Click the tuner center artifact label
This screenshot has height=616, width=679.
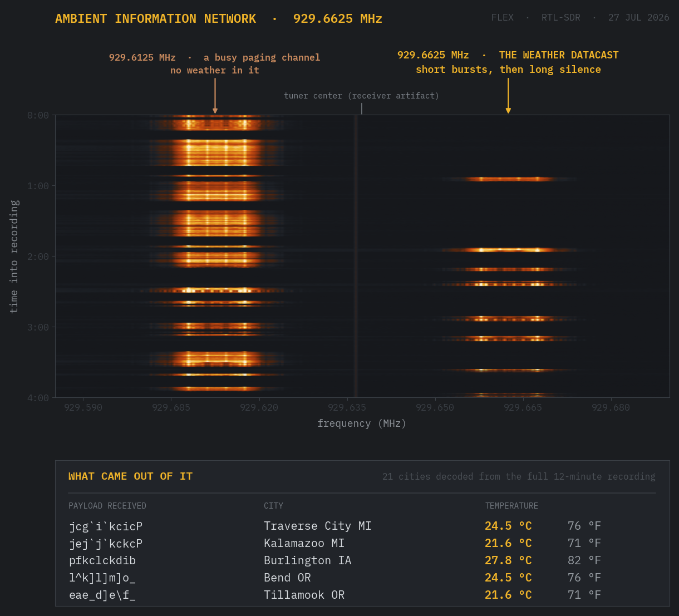point(361,96)
